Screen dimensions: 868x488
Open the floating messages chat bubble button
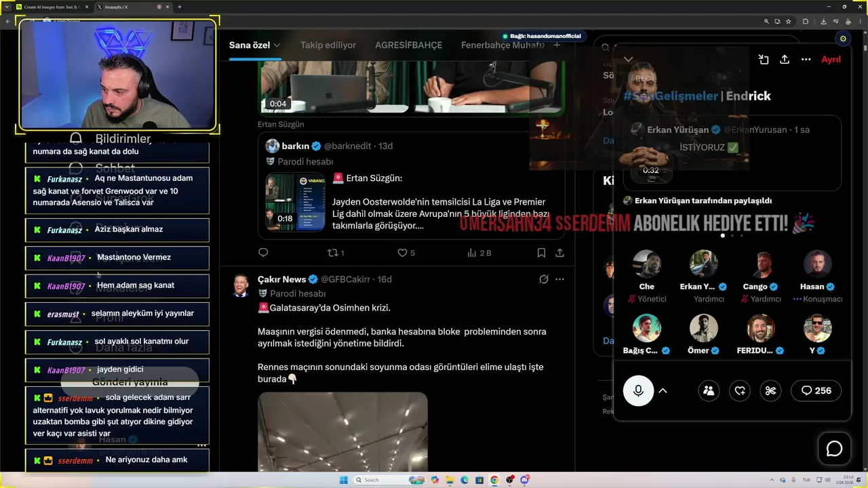[834, 449]
